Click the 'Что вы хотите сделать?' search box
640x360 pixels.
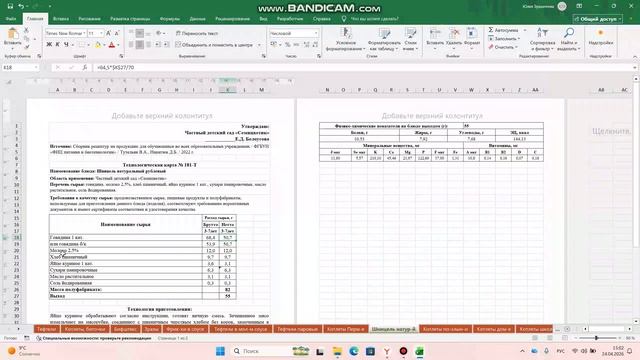coord(375,19)
